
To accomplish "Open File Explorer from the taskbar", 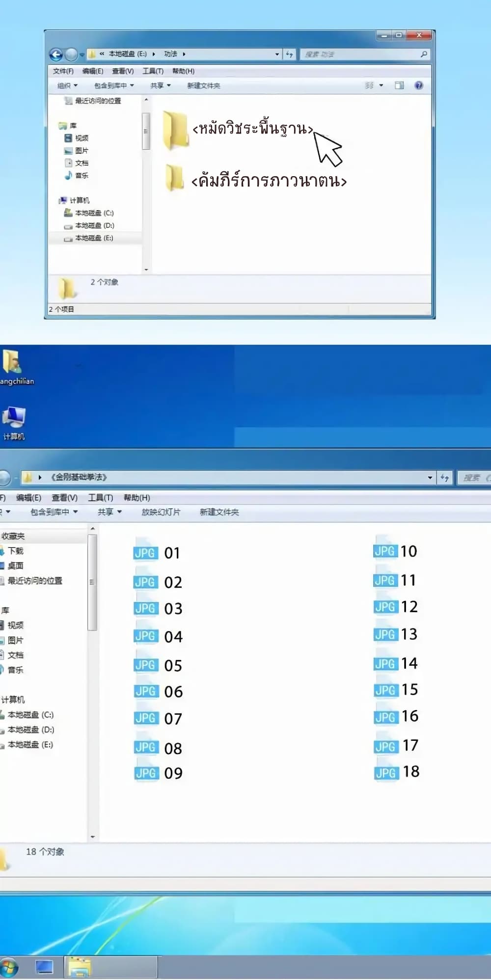I will (x=79, y=967).
